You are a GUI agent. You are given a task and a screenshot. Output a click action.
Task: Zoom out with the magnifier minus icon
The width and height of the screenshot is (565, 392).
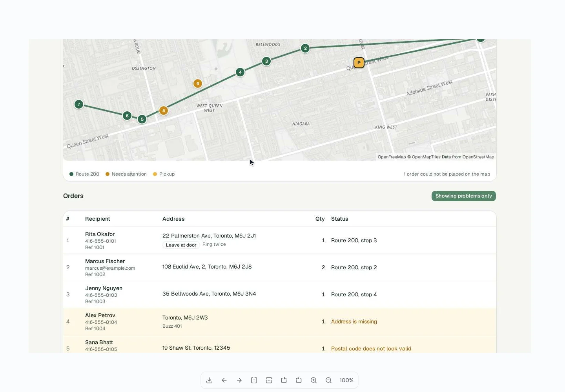tap(329, 380)
